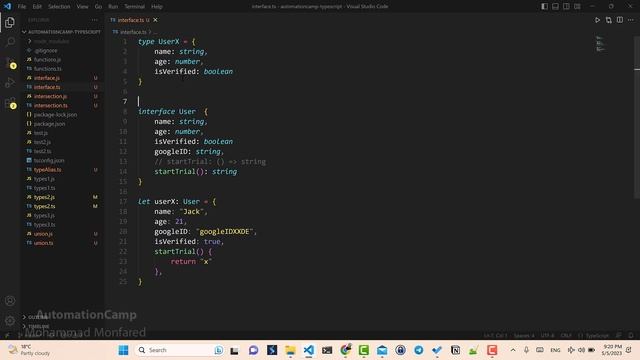Open the File menu

coord(22,7)
